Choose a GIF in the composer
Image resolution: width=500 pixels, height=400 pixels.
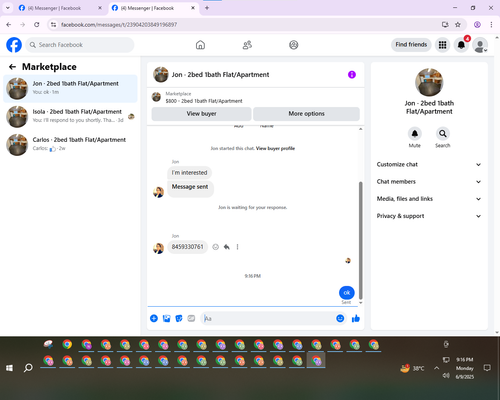click(x=191, y=318)
